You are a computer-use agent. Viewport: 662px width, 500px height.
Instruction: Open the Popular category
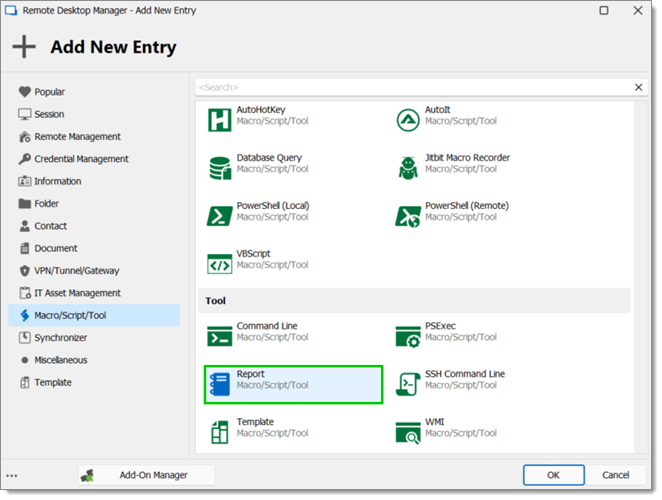[94, 92]
